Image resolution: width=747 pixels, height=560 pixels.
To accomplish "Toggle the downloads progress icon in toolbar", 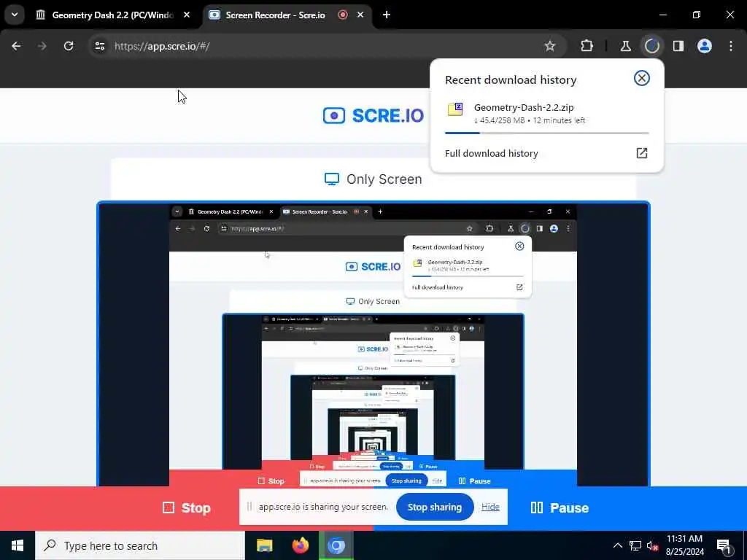I will 651,46.
